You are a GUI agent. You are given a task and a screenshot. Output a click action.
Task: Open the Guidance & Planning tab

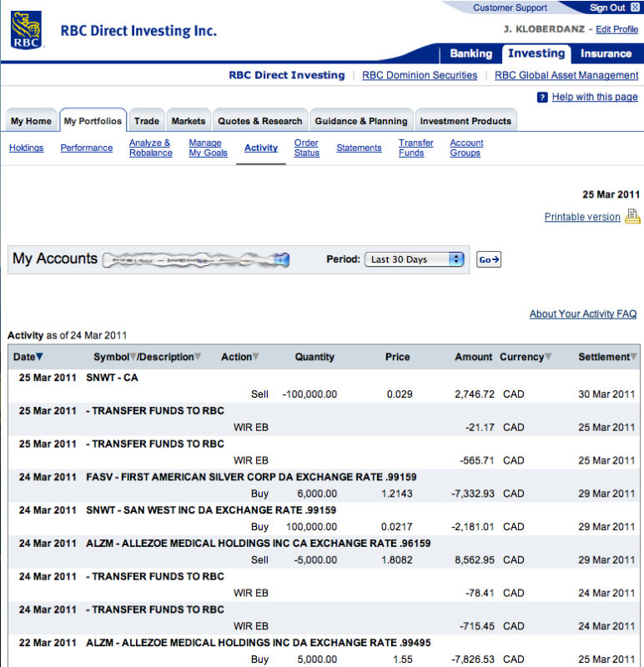(x=361, y=121)
